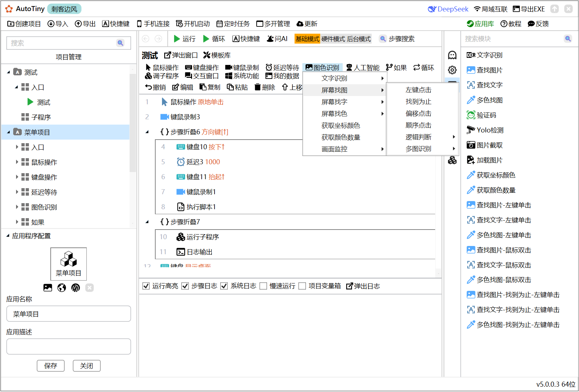Click the 搜索模块 input field
The width and height of the screenshot is (579, 392).
click(x=519, y=39)
